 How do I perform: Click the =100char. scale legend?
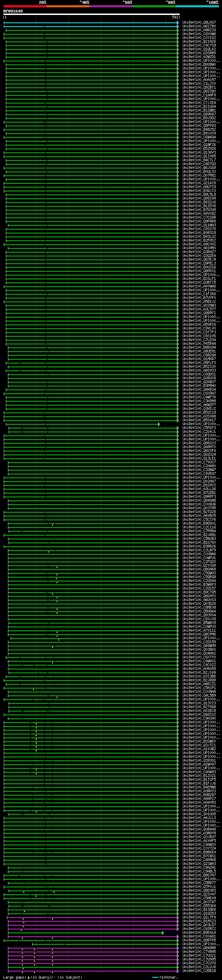click(x=165, y=977)
